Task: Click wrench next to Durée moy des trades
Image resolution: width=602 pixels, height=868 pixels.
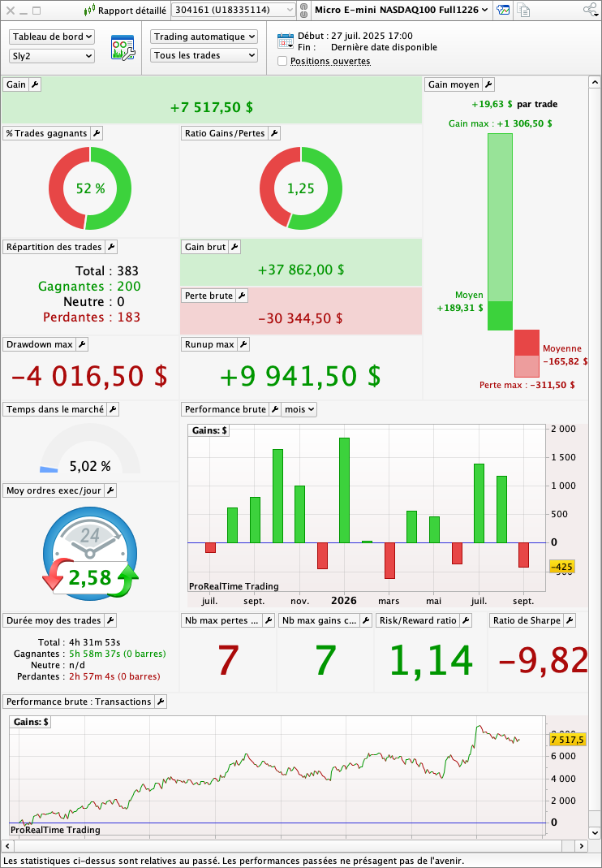Action: tap(110, 620)
